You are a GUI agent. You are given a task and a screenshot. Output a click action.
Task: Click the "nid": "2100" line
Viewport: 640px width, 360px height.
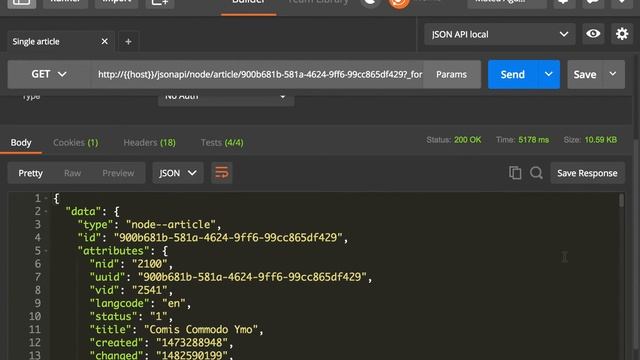[x=131, y=264]
